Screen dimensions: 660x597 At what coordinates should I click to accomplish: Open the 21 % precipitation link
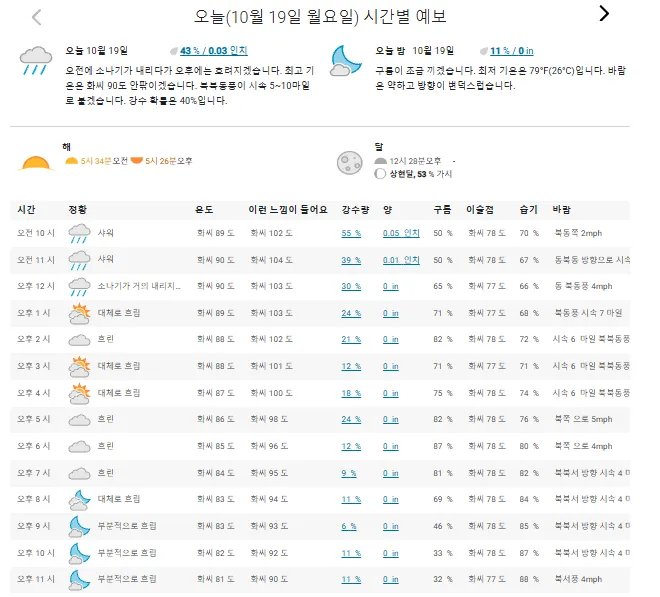click(351, 339)
